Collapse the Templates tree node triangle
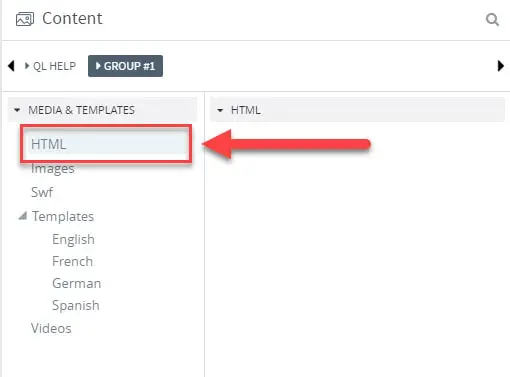This screenshot has height=377, width=510. click(23, 216)
